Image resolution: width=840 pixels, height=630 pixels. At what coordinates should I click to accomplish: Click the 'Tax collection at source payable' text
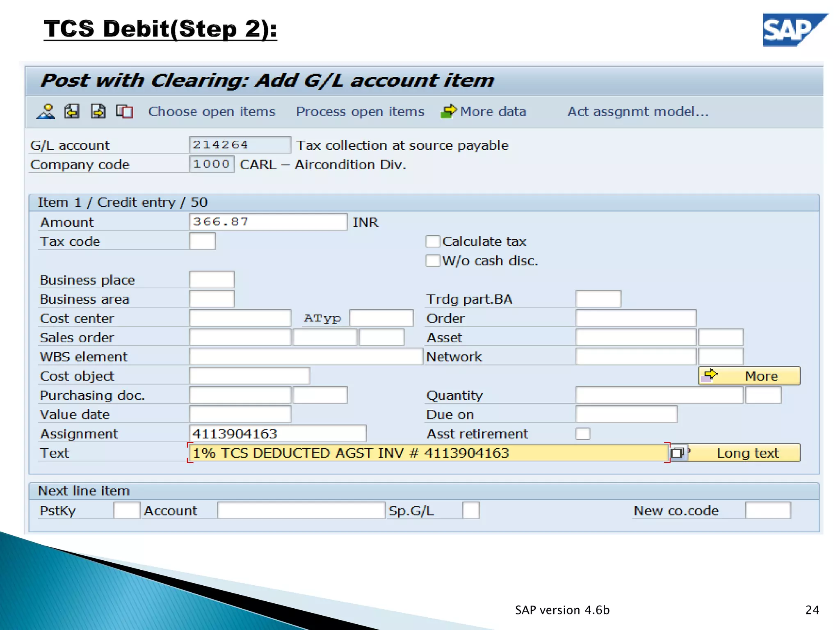(x=402, y=145)
